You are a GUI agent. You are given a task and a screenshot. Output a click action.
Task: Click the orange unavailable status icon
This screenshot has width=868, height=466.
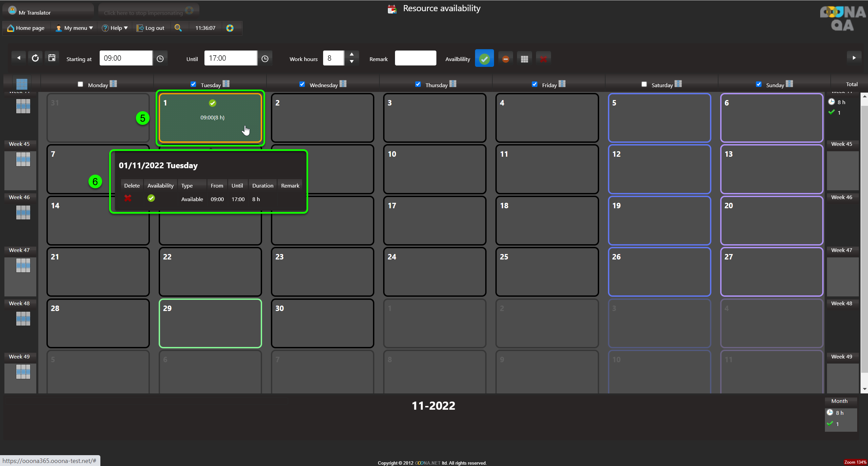click(505, 59)
